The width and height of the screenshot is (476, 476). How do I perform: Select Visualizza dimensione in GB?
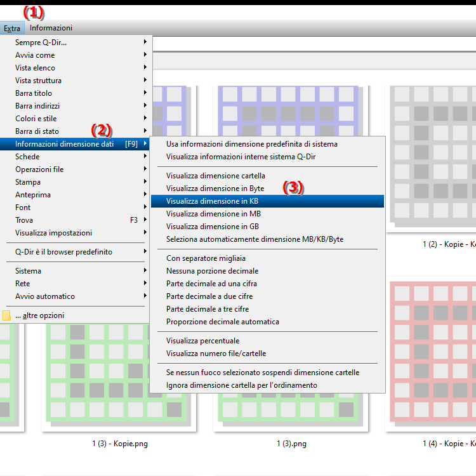[267, 227]
